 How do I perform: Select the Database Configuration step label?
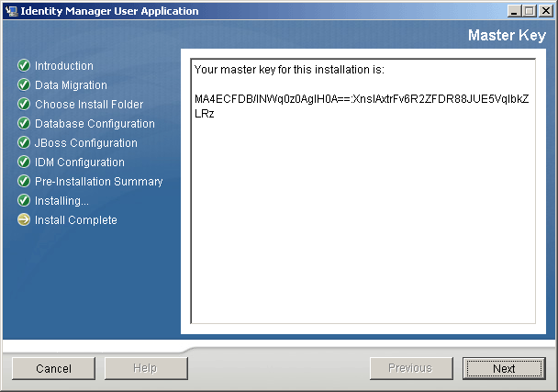95,124
